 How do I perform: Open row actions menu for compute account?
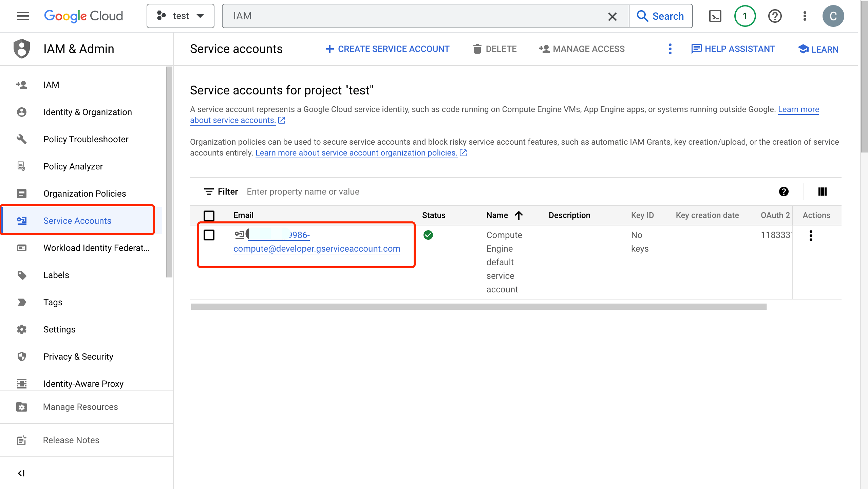pyautogui.click(x=811, y=235)
